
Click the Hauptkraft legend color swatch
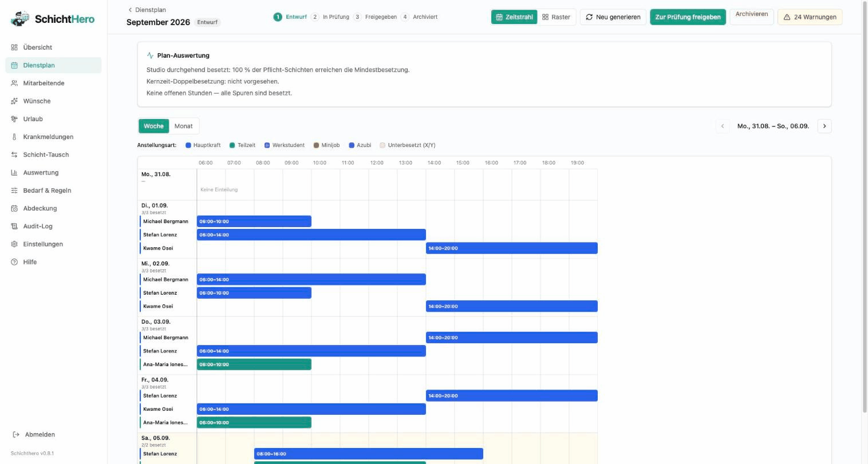[x=188, y=145]
